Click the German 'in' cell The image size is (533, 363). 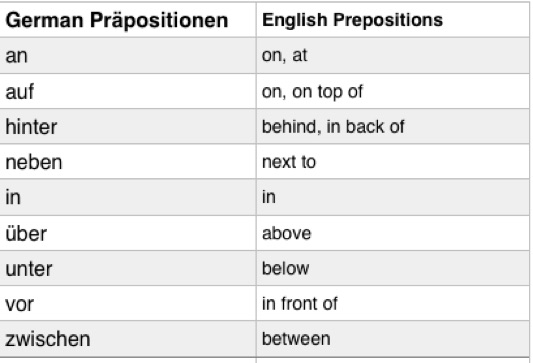(x=128, y=197)
